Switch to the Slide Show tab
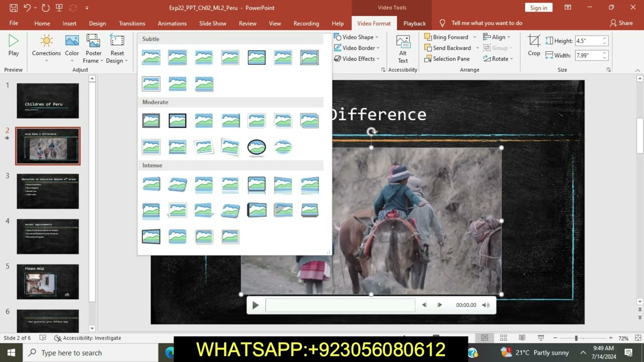The image size is (644, 362). 213,23
